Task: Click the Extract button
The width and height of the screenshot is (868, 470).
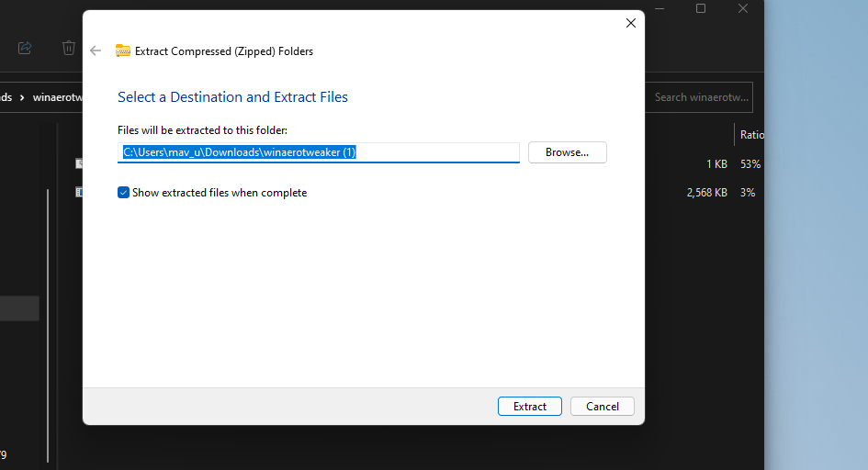Action: (530, 407)
